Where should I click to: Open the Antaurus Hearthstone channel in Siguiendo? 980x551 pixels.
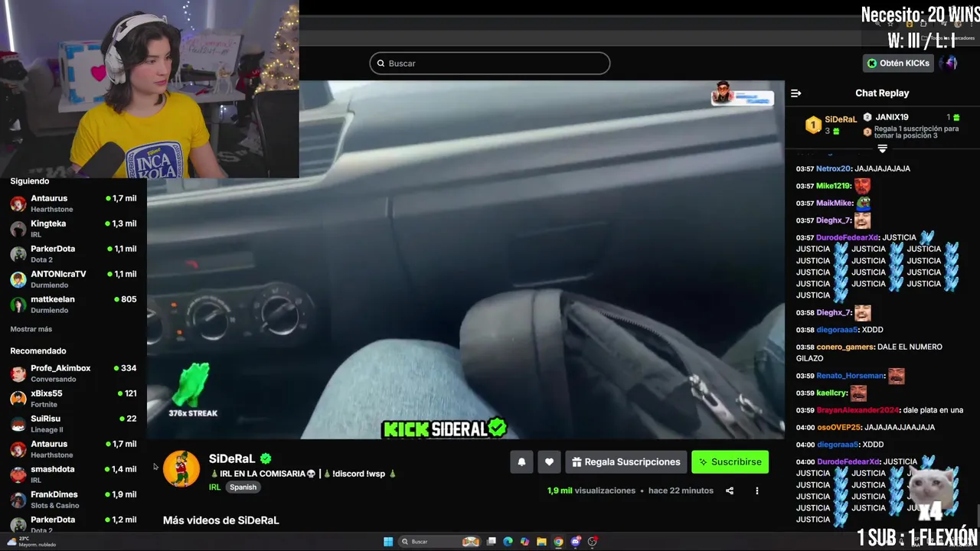[x=73, y=204]
